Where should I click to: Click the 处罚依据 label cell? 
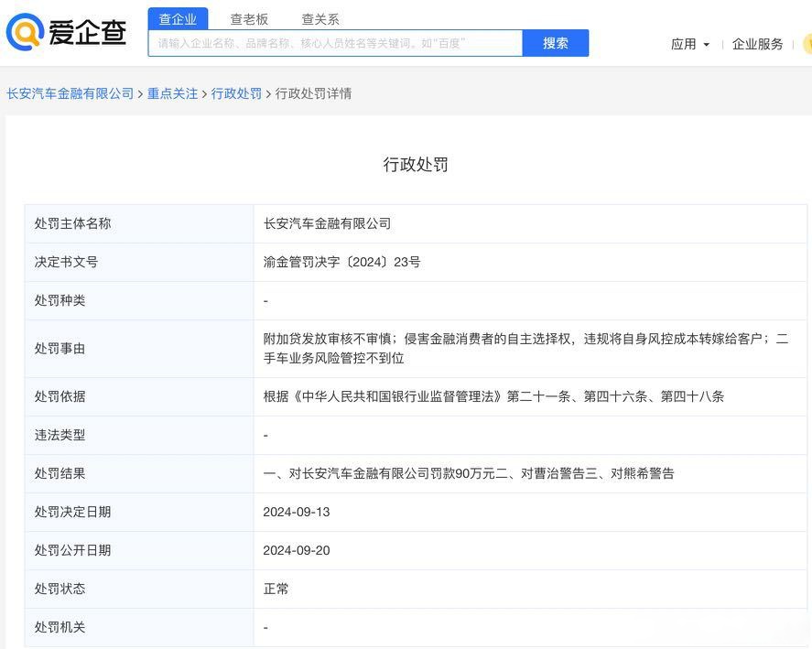point(139,396)
